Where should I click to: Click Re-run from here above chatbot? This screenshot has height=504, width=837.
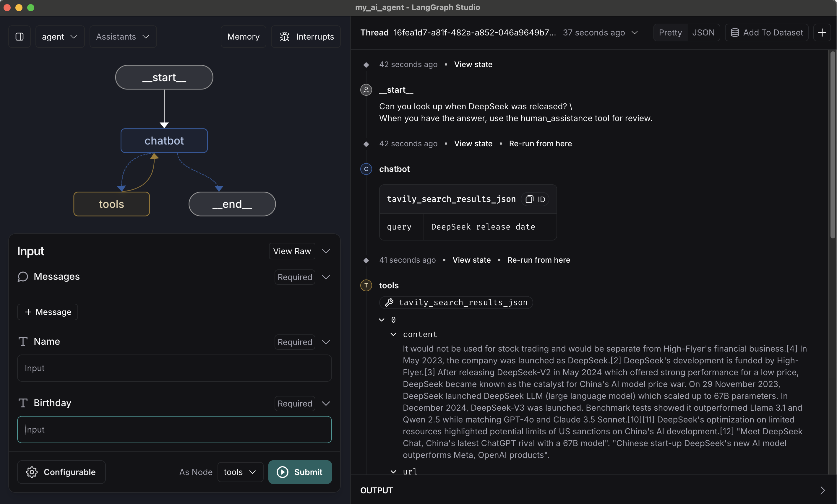pos(540,144)
